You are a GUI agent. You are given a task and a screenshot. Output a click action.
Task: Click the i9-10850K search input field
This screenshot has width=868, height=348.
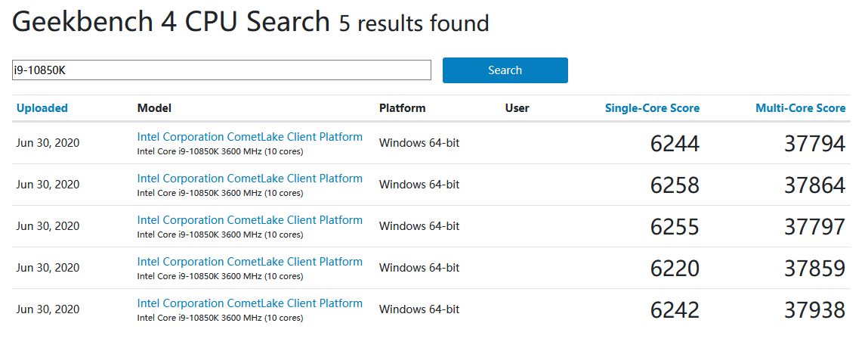pos(221,70)
